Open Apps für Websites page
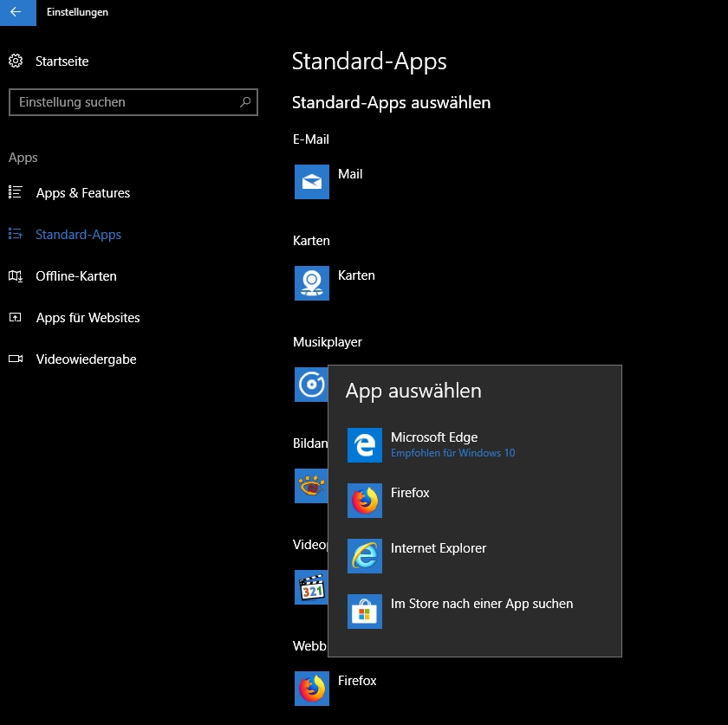The height and width of the screenshot is (725, 728). click(x=88, y=318)
